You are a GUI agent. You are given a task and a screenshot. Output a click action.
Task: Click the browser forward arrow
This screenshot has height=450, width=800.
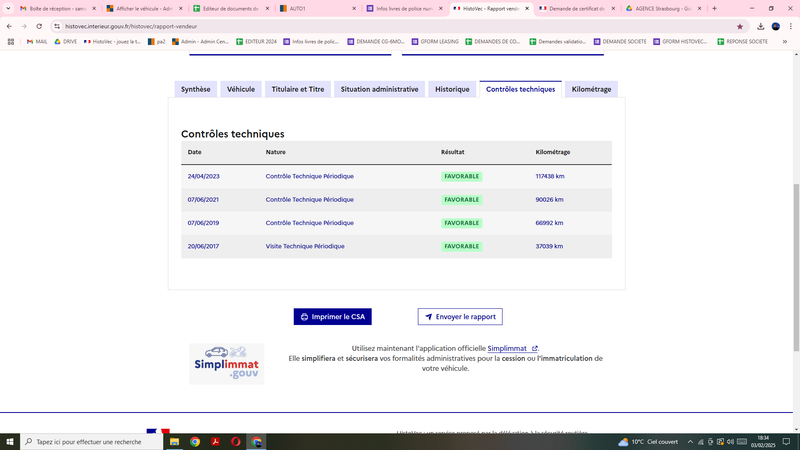[x=24, y=27]
